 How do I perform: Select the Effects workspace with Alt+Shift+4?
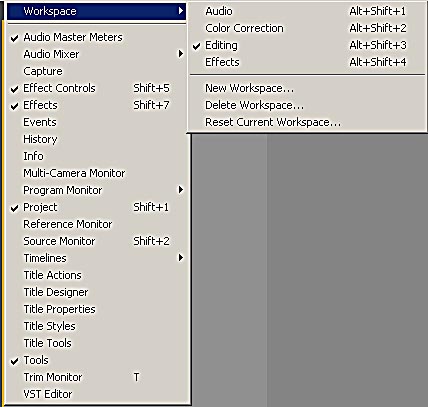coord(307,62)
